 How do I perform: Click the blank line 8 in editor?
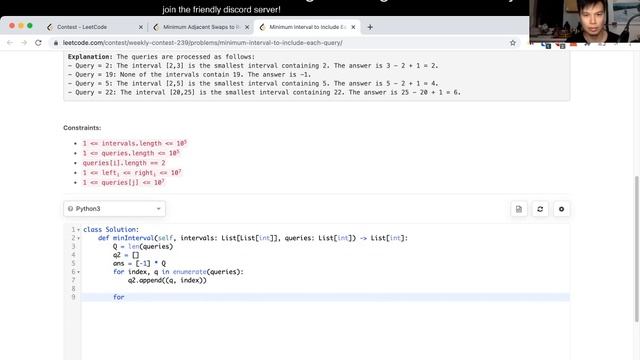325,289
